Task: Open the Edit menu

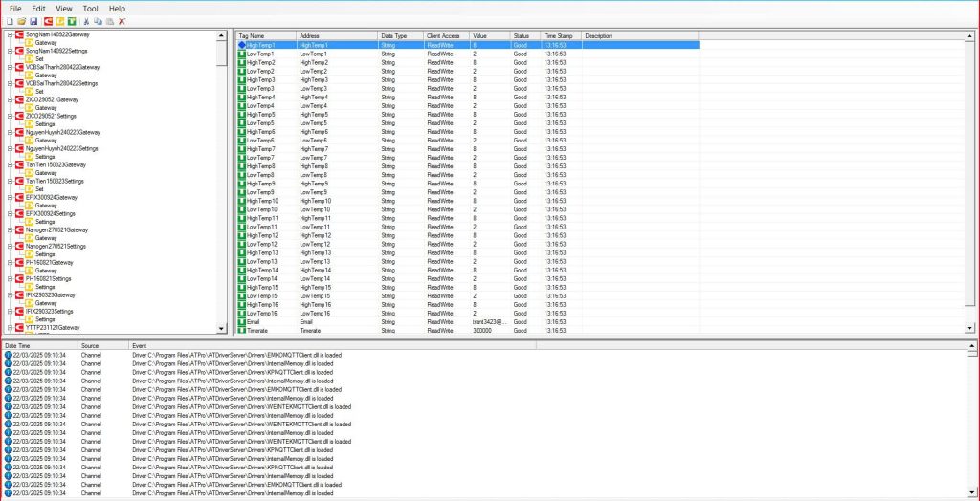Action: 38,9
